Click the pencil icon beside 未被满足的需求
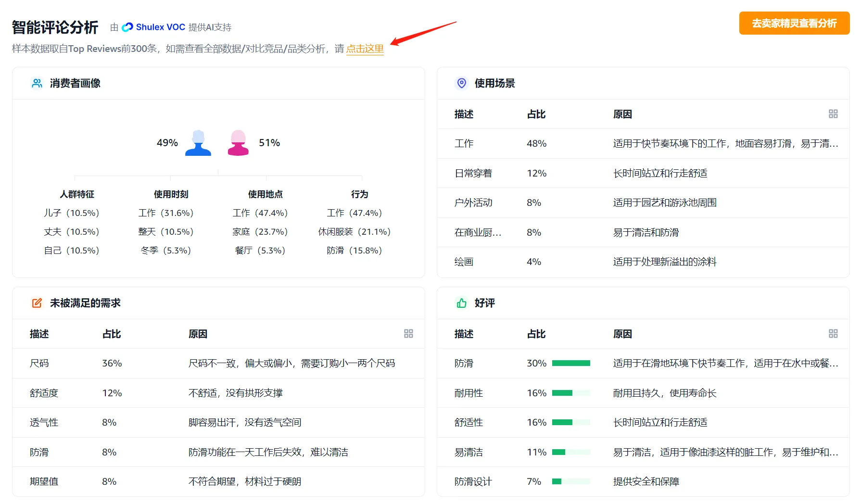Screen dimensions: 860x504 [x=36, y=303]
